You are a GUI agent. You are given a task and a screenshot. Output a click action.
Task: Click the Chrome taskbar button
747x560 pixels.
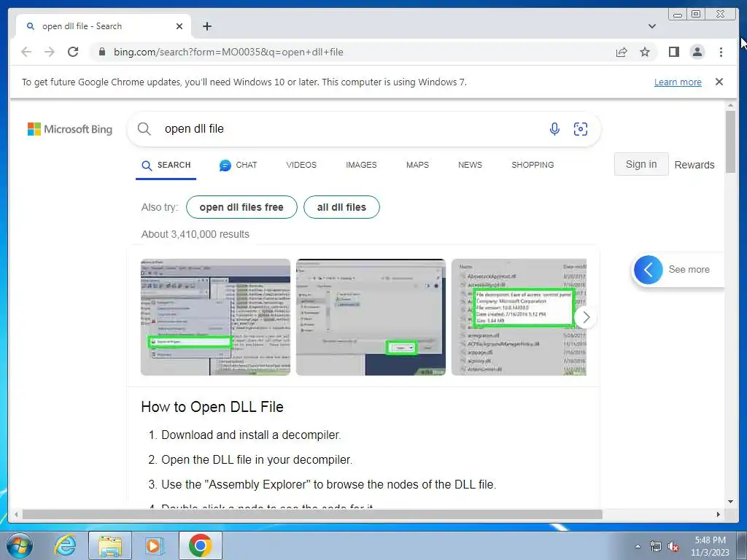tap(200, 545)
